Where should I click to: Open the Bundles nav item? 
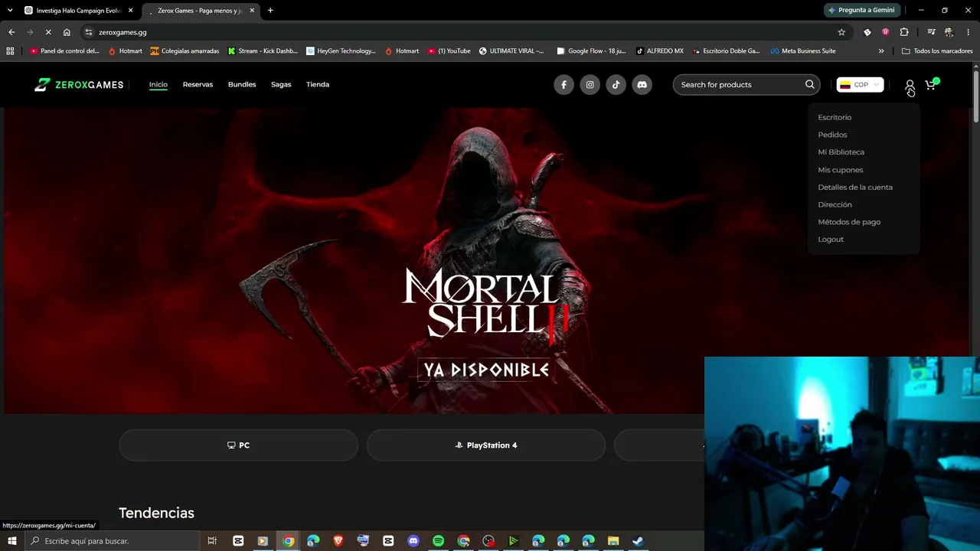point(242,84)
